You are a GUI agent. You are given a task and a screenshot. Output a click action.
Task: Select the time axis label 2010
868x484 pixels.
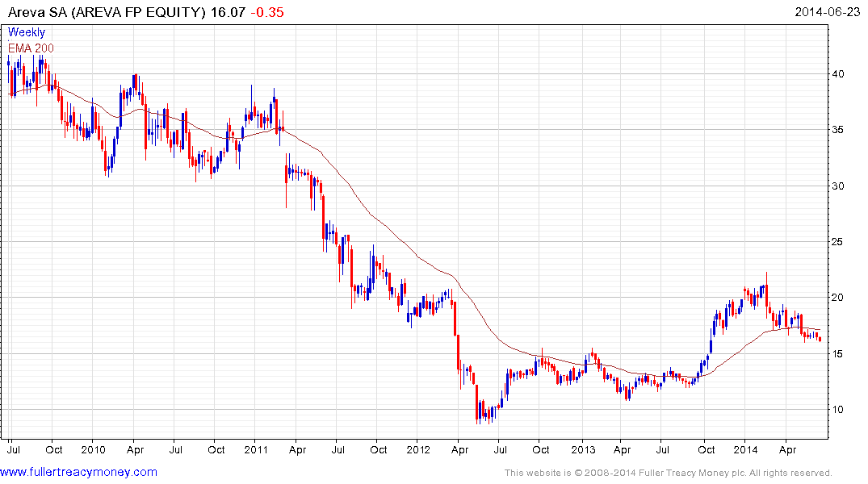click(93, 449)
